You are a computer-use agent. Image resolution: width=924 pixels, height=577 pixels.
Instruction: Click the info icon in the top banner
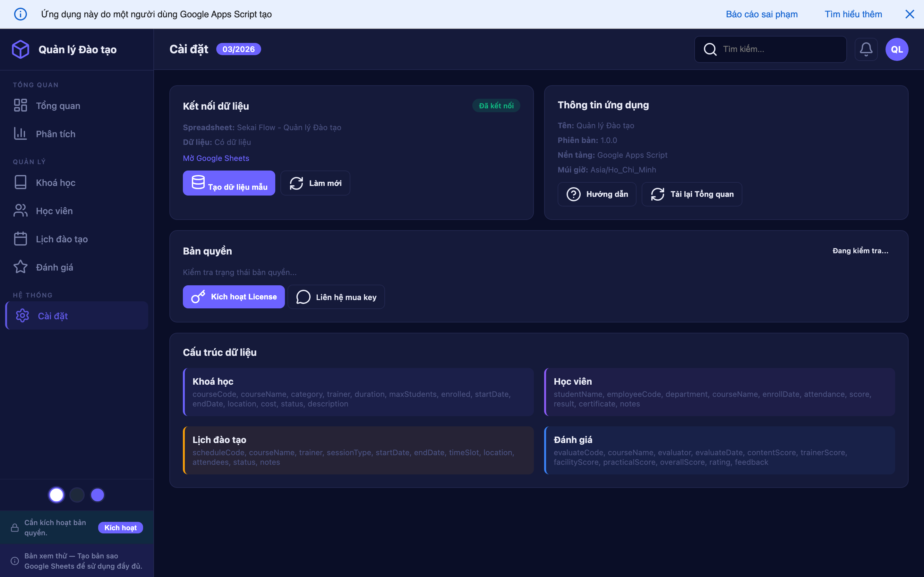tap(21, 14)
